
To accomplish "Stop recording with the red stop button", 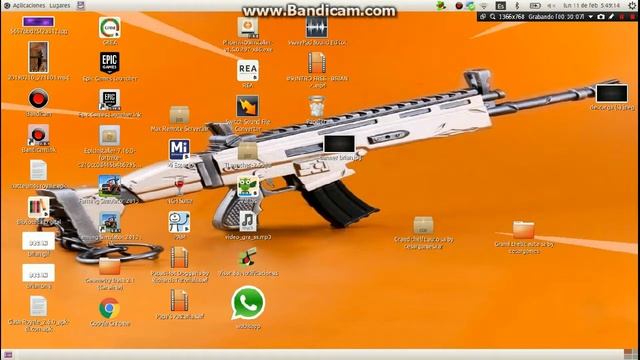I will tap(632, 17).
